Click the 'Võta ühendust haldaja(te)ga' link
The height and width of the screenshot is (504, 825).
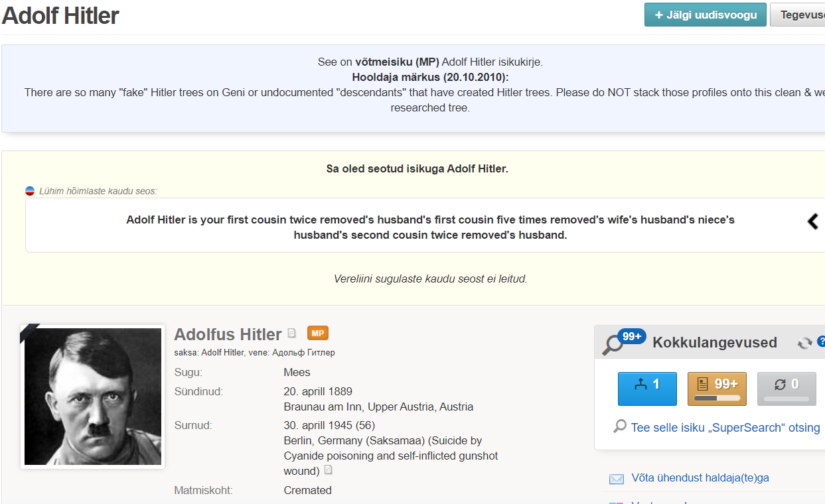pyautogui.click(x=700, y=477)
